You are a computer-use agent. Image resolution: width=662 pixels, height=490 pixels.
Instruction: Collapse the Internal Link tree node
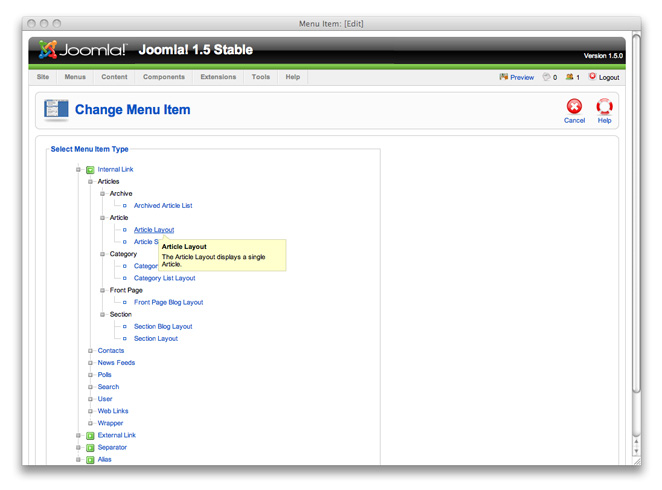[x=78, y=170]
